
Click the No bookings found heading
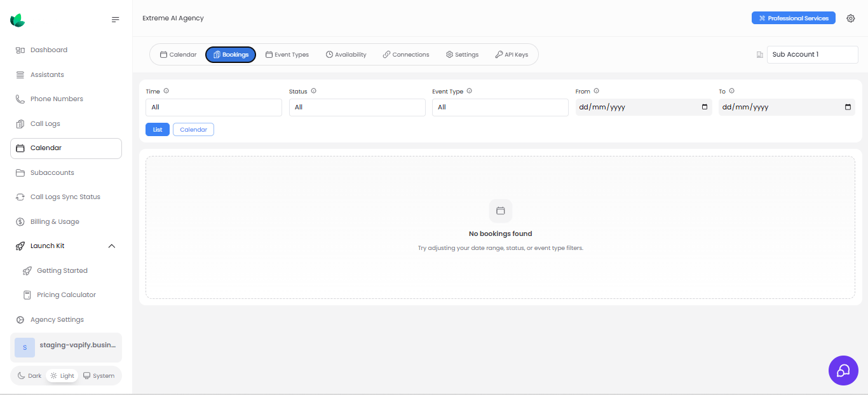pos(501,234)
